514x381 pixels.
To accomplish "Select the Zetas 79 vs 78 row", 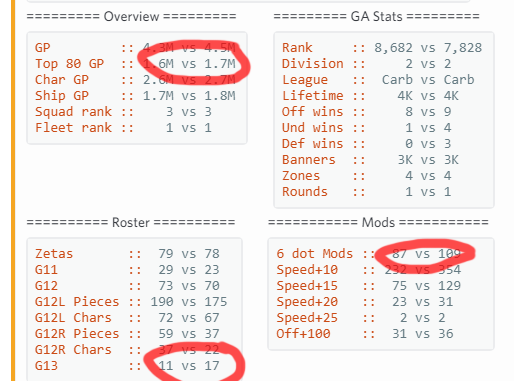I will click(x=127, y=254).
